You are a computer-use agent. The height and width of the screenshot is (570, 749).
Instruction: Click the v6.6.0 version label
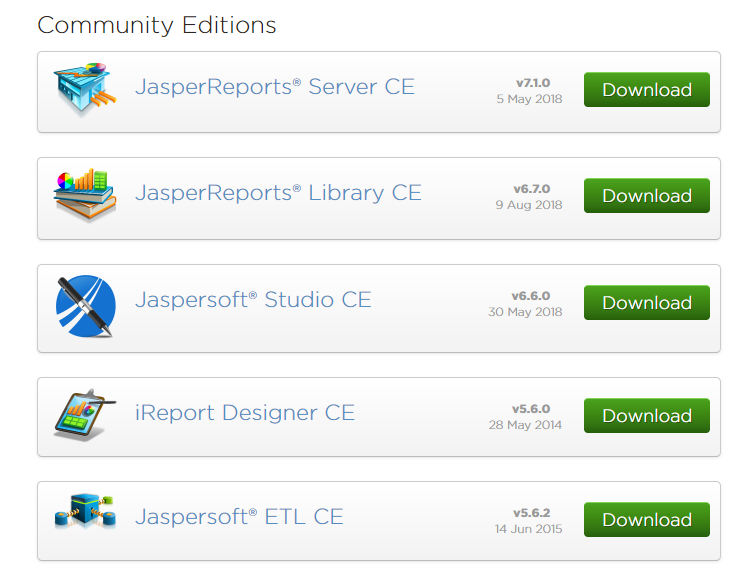tap(531, 296)
